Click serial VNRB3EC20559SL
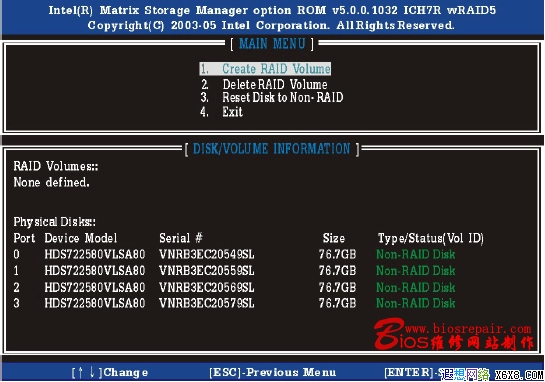545x382 pixels. click(207, 271)
